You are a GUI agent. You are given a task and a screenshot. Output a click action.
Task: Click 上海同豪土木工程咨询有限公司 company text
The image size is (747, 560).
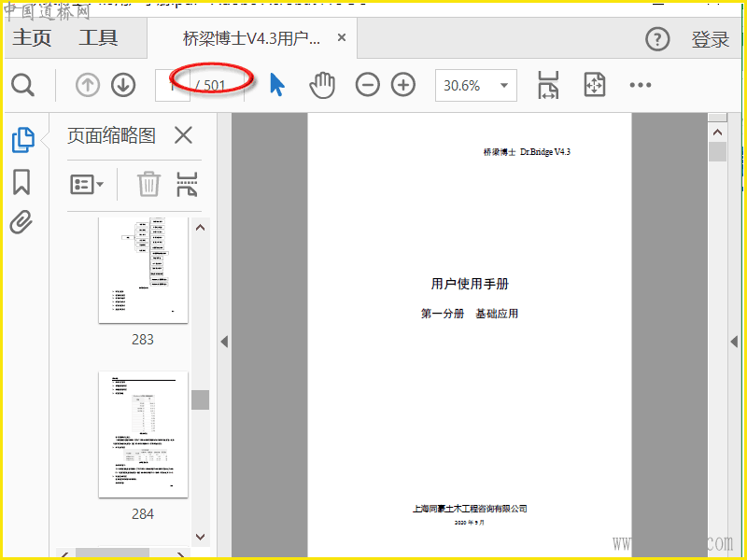coord(470,509)
